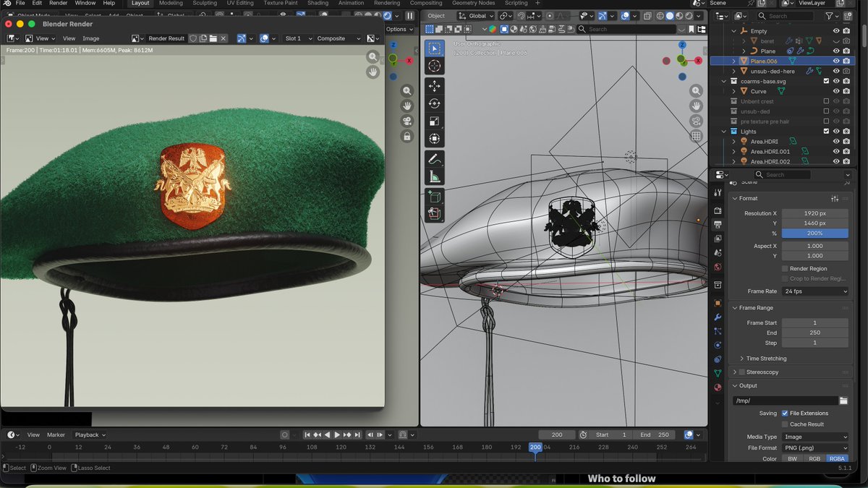The width and height of the screenshot is (868, 488).
Task: Select the 3D Cursor tool
Action: pyautogui.click(x=434, y=66)
